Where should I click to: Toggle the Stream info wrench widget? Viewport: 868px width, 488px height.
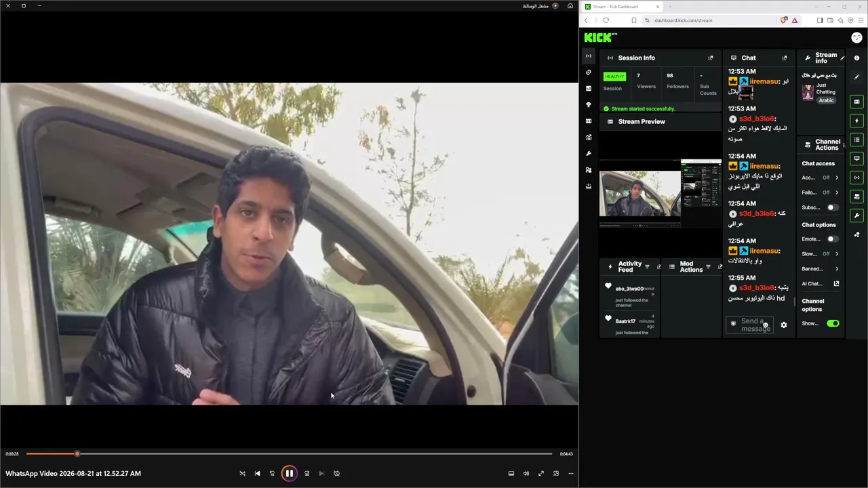[856, 216]
